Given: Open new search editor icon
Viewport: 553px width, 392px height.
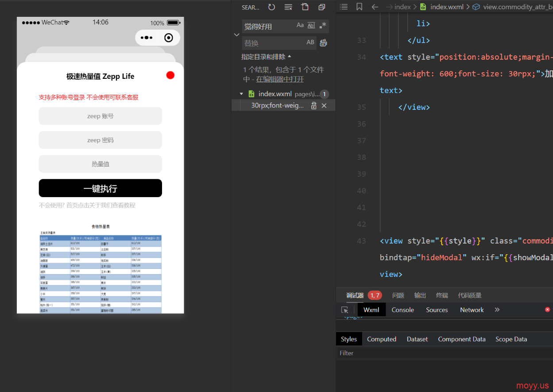Looking at the screenshot, I should tap(305, 7).
